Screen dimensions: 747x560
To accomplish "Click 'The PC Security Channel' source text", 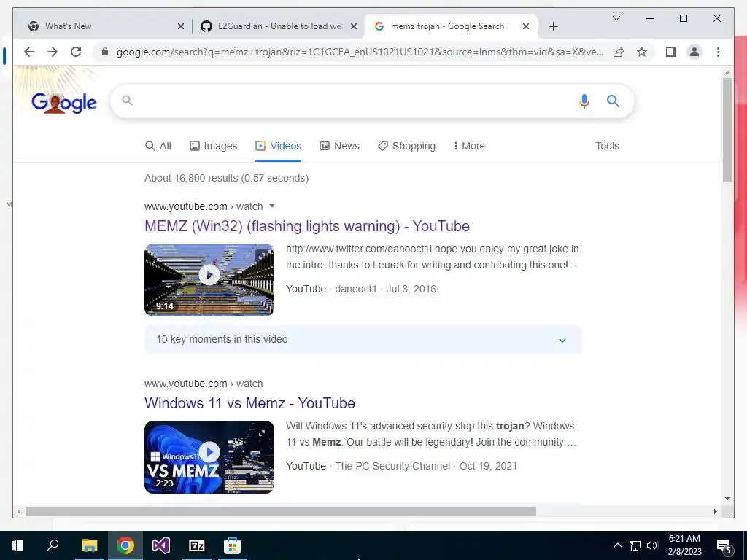I will coord(392,466).
